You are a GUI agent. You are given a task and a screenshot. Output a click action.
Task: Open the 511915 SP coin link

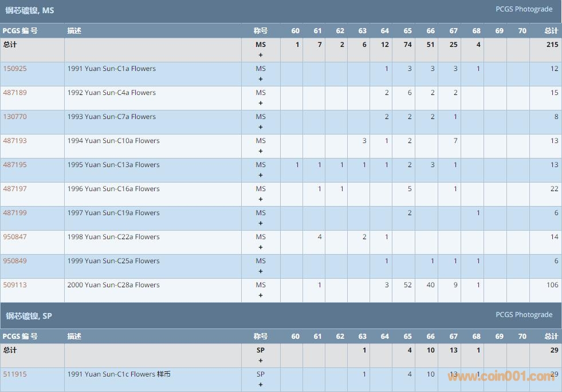(x=15, y=374)
